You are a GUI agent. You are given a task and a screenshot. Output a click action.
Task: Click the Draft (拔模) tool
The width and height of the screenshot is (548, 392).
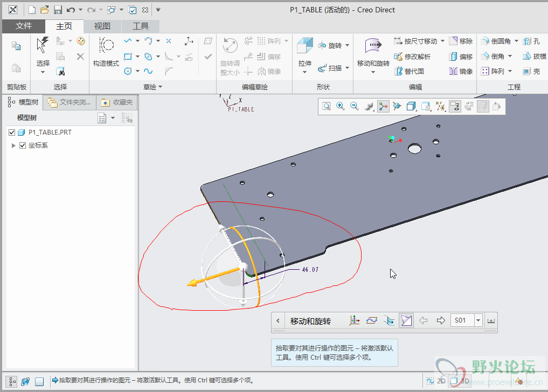[535, 56]
